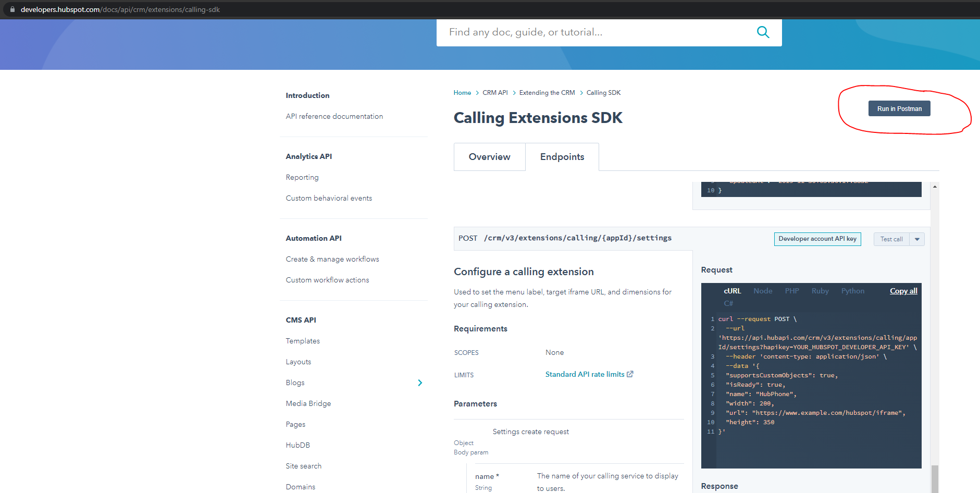Open Custom behavioral events under Analytics API
This screenshot has width=980, height=493.
click(x=328, y=198)
